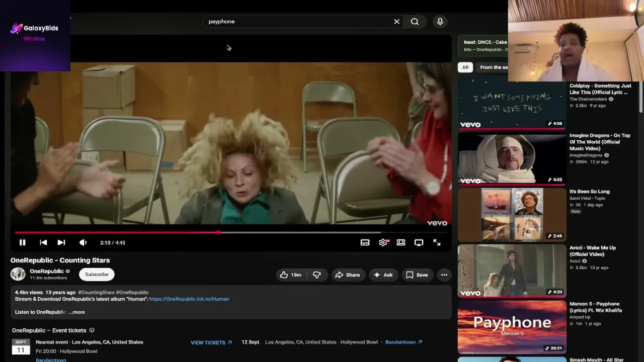Like the video with 19m likes

(290, 275)
